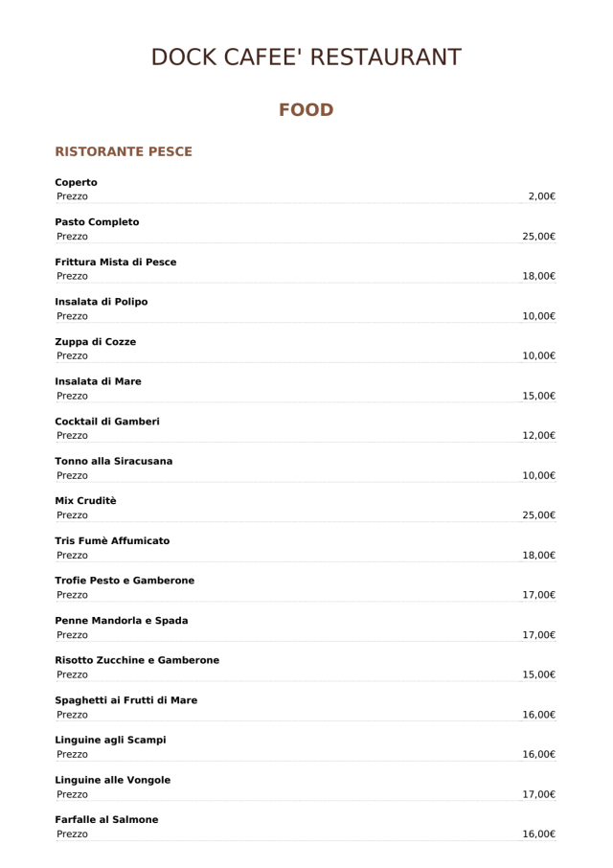The height and width of the screenshot is (868, 613).
Task: Select the Pasto Completo item name
Action: tap(97, 221)
